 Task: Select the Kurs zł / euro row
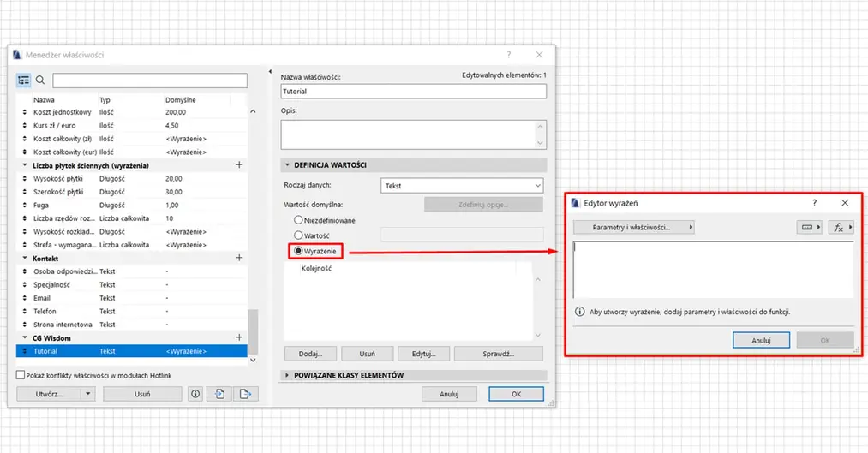coord(132,126)
